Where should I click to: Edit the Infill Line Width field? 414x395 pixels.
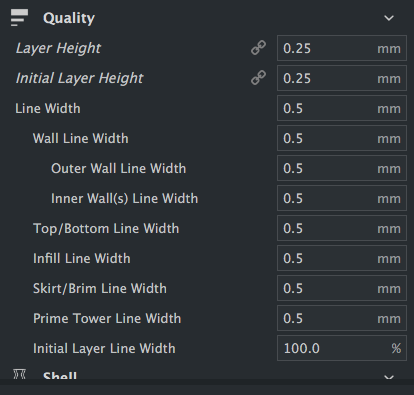(x=342, y=258)
